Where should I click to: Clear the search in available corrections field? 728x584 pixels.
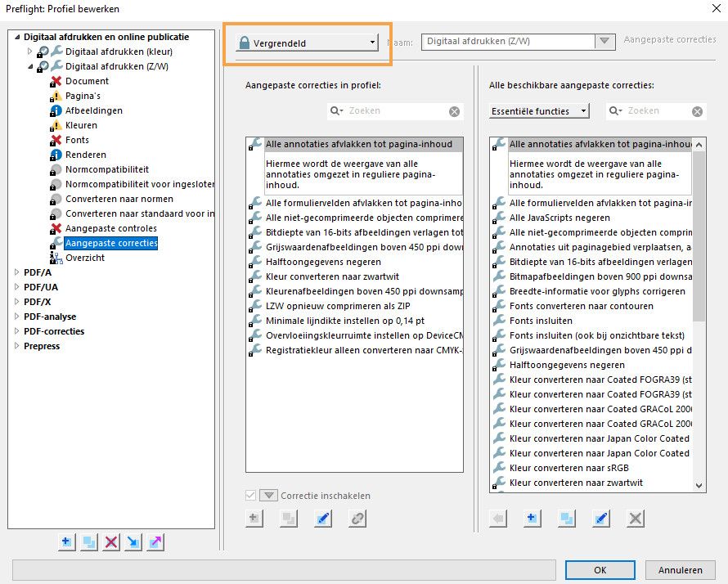[x=698, y=111]
